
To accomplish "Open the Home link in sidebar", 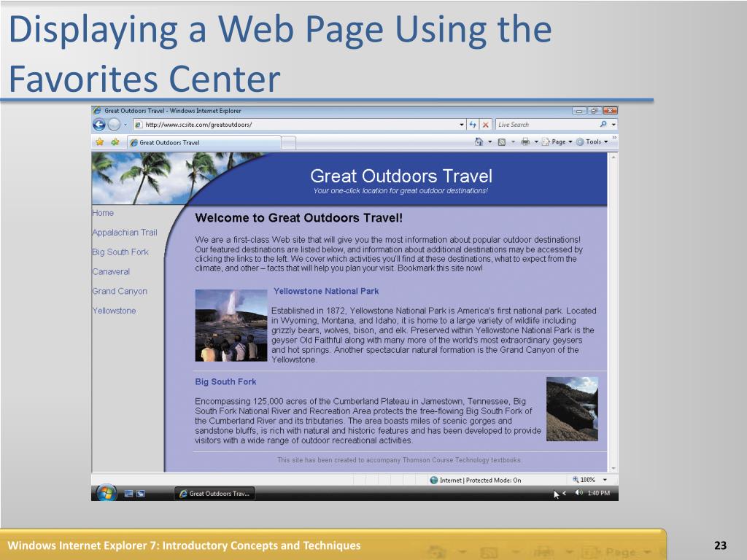I will [103, 213].
